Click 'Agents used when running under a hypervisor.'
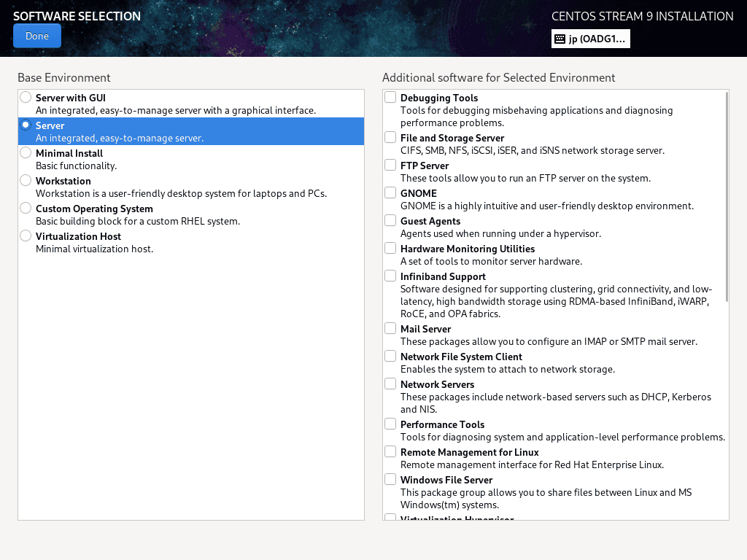The image size is (747, 560). [x=500, y=233]
